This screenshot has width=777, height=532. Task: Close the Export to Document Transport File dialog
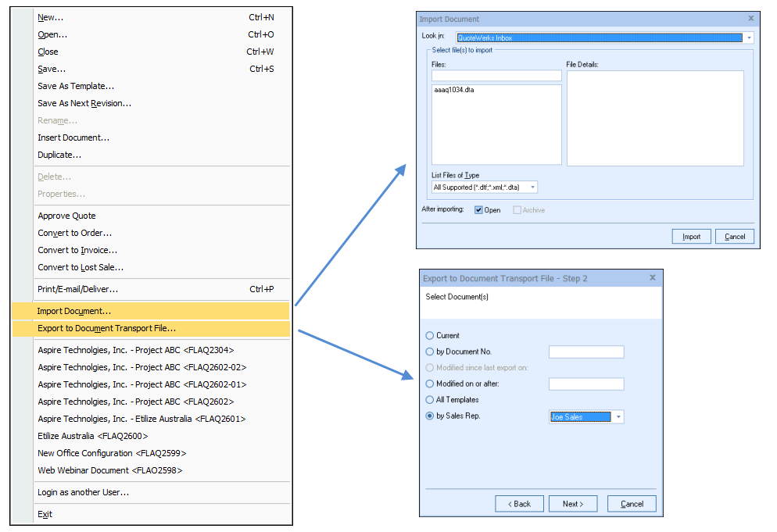[653, 277]
